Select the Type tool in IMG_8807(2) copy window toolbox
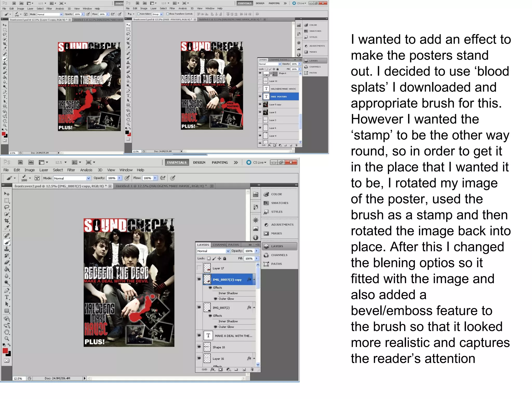Viewport: 532px width, 399px height. tap(7, 297)
